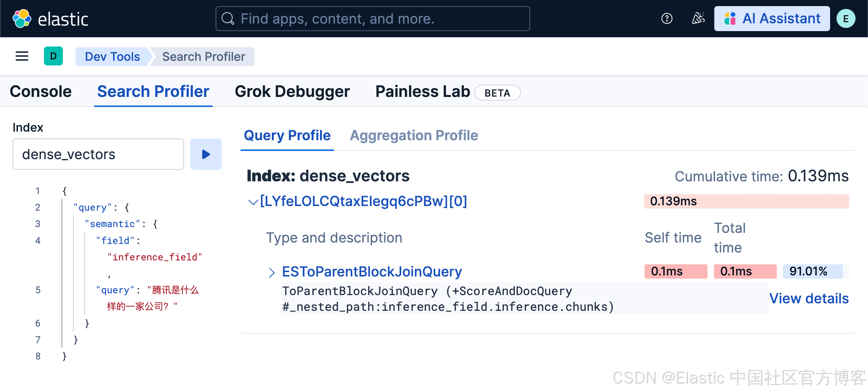868x392 pixels.
Task: Open the AI Assistant
Action: click(x=772, y=19)
